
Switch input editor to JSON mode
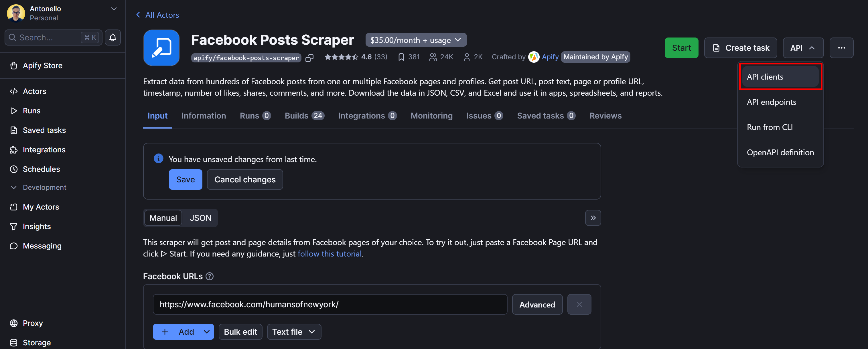coord(200,218)
